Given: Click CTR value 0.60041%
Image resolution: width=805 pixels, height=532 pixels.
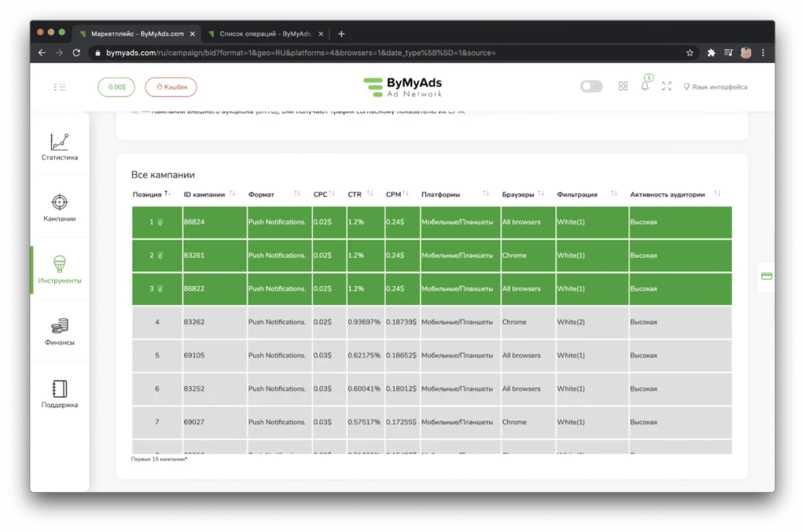Looking at the screenshot, I should 364,389.
